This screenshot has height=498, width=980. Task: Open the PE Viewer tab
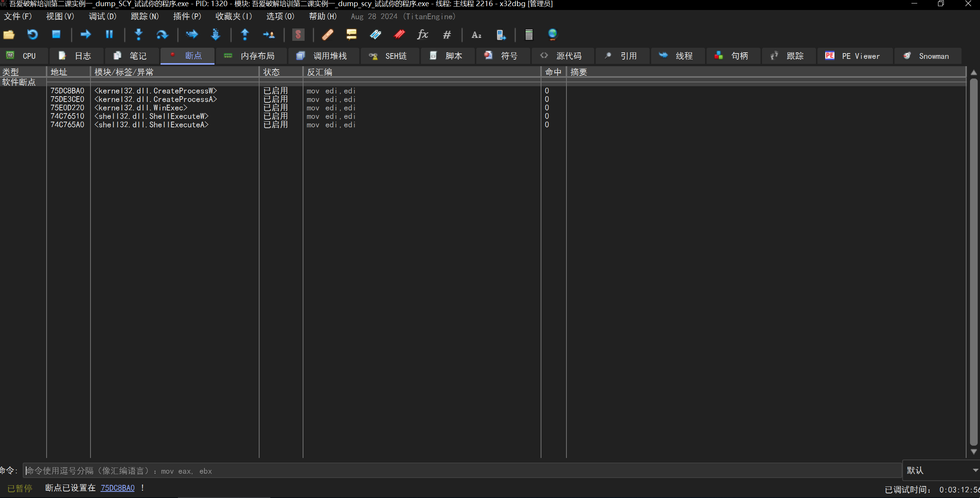point(855,56)
